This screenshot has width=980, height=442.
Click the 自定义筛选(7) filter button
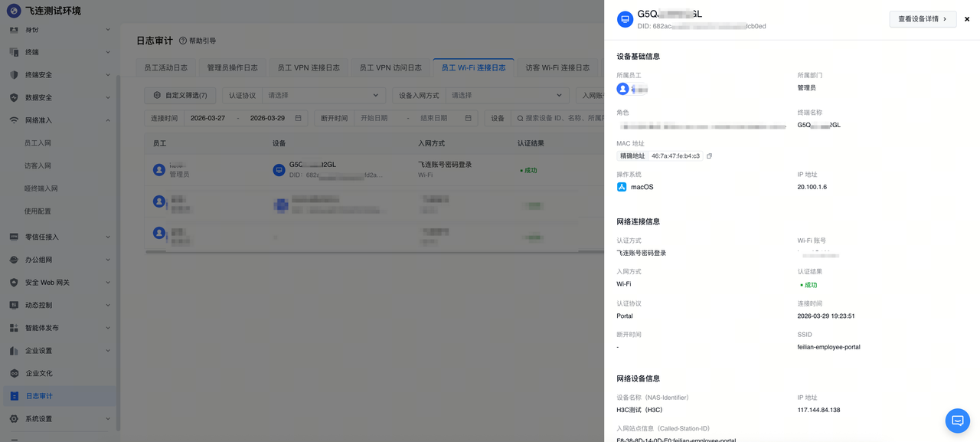tap(180, 96)
